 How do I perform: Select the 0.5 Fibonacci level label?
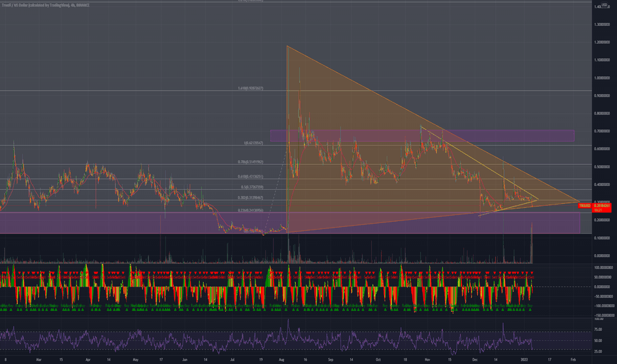pyautogui.click(x=252, y=187)
